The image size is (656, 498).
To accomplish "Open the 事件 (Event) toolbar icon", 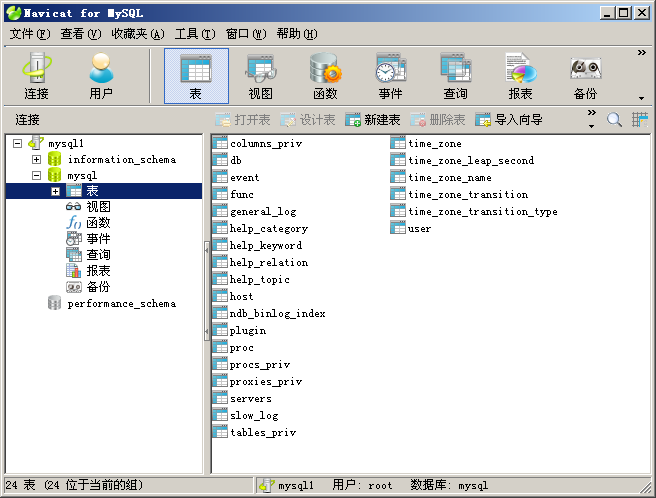I will (390, 76).
